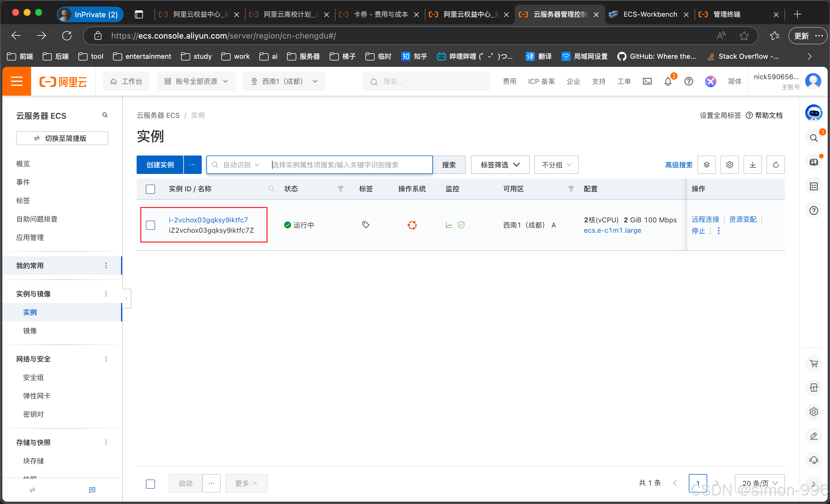
Task: Open the 账号全部资源 dropdown
Action: pyautogui.click(x=196, y=81)
